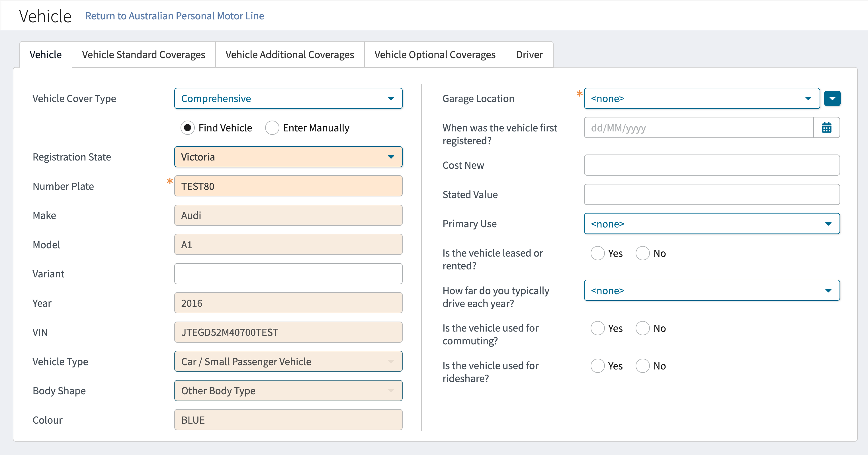Choose Yes for vehicle used for rideshare
This screenshot has width=868, height=455.
[597, 366]
